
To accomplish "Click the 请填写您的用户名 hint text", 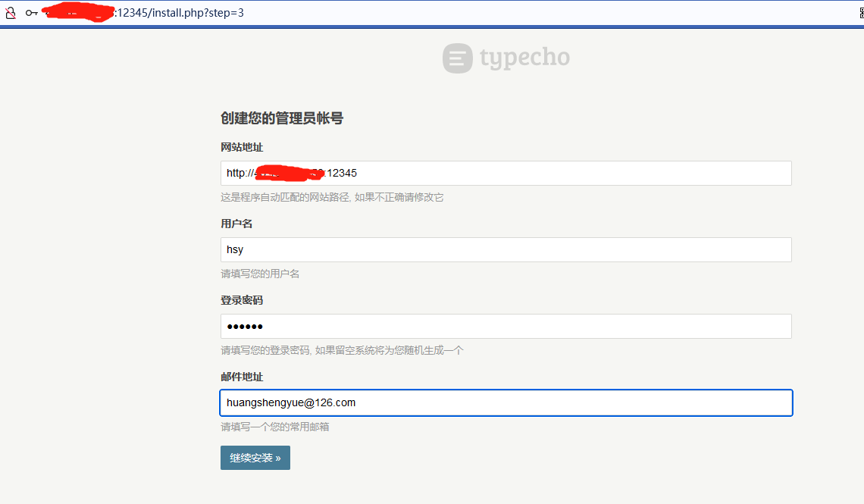I will (x=260, y=274).
